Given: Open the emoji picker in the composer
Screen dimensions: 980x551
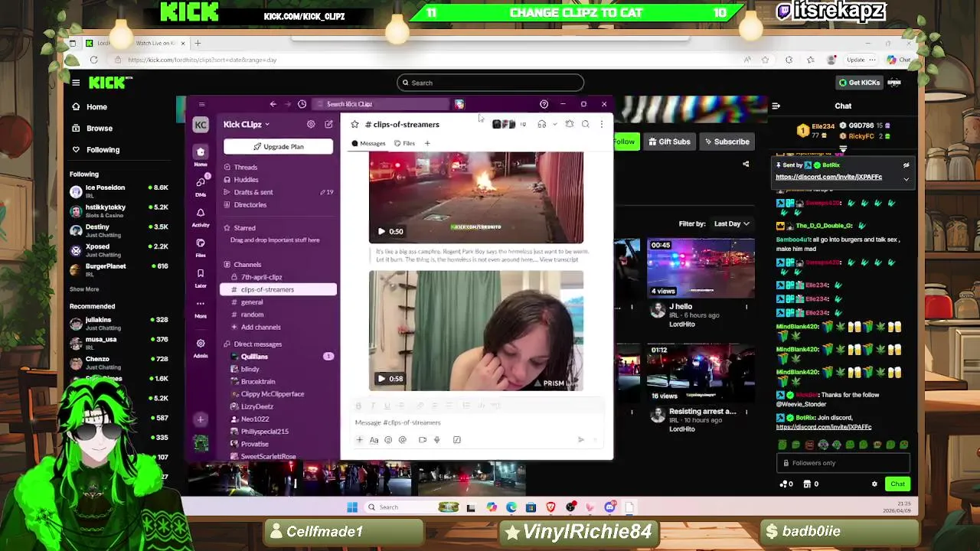Looking at the screenshot, I should click(388, 440).
